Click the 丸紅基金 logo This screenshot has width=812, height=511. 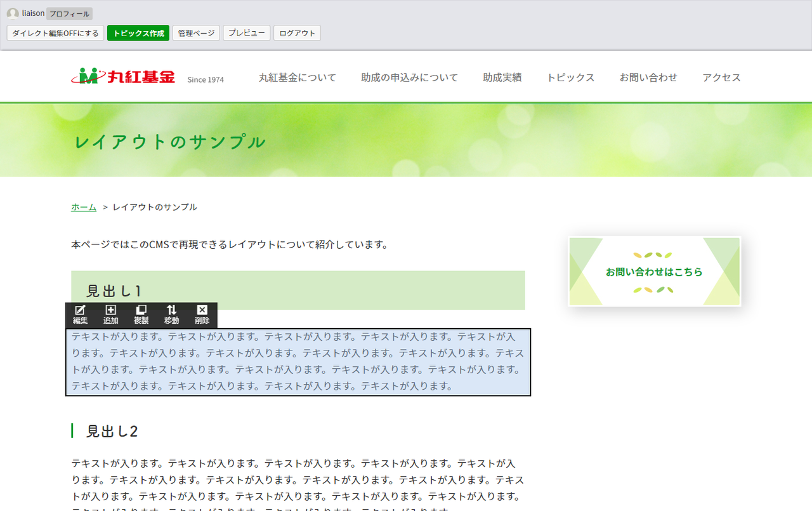tap(123, 77)
